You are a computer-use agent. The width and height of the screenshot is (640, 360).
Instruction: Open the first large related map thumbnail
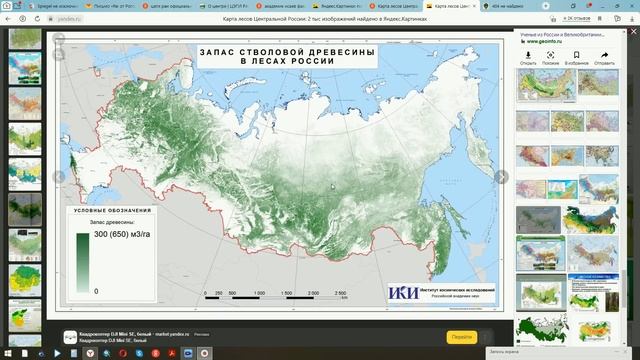[x=547, y=85]
